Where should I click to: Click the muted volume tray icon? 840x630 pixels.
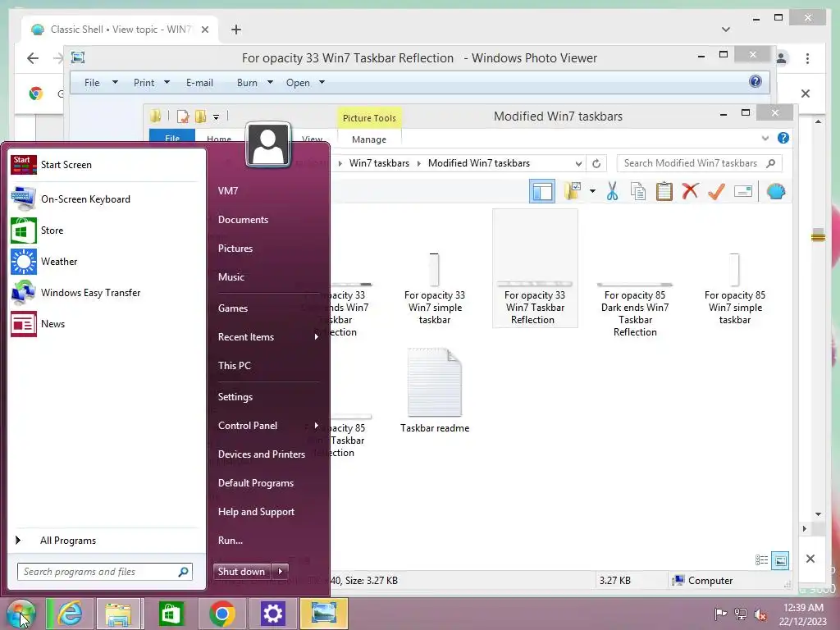[x=760, y=614]
